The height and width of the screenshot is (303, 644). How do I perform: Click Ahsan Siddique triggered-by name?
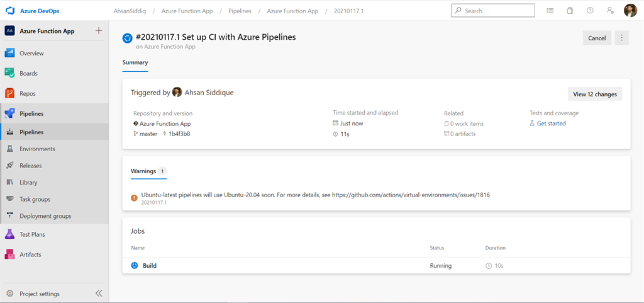point(209,93)
